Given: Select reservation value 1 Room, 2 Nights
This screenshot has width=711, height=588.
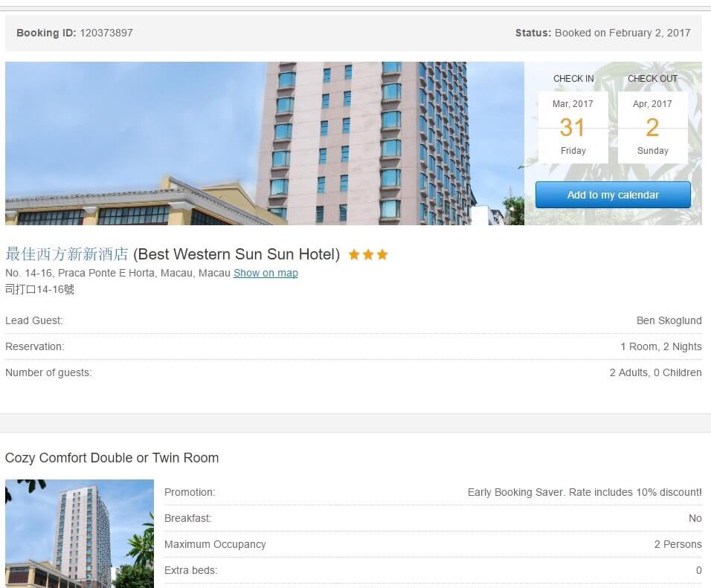Looking at the screenshot, I should coord(661,346).
